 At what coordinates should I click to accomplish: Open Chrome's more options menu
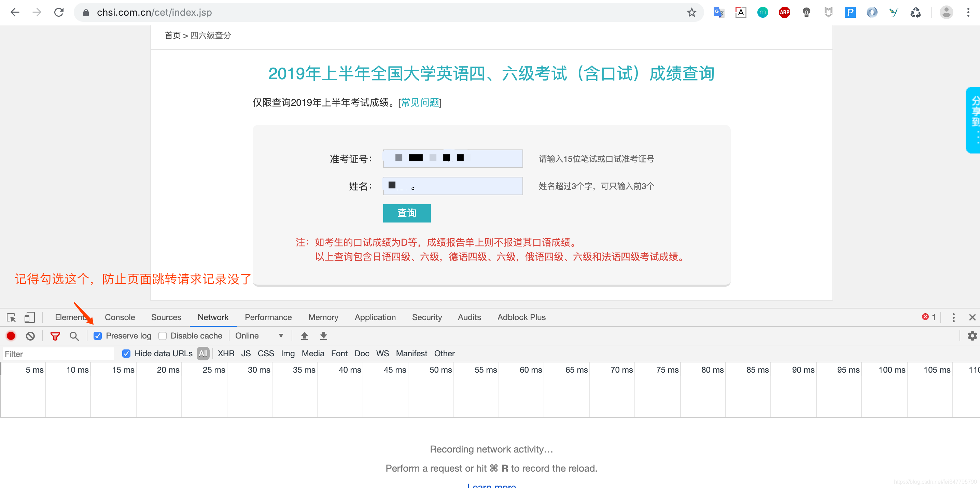969,12
